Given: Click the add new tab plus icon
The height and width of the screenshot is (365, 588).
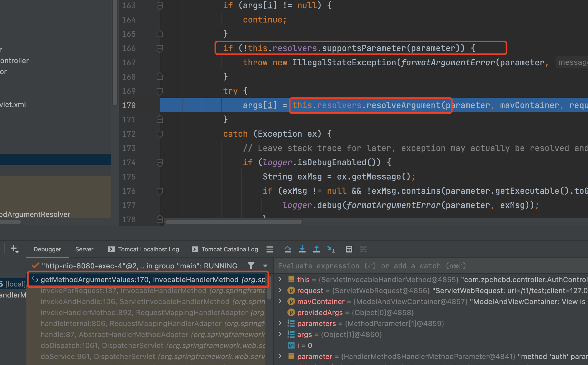Looking at the screenshot, I should pos(14,249).
